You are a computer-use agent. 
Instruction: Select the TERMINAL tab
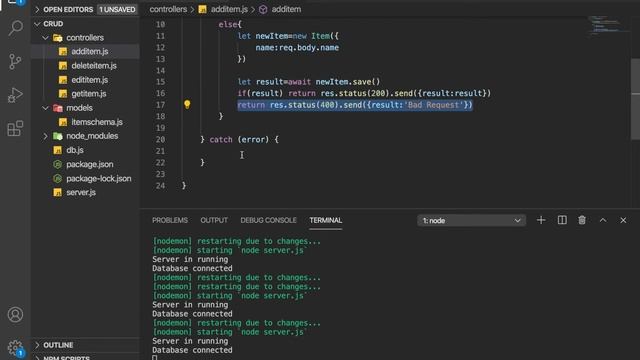325,220
